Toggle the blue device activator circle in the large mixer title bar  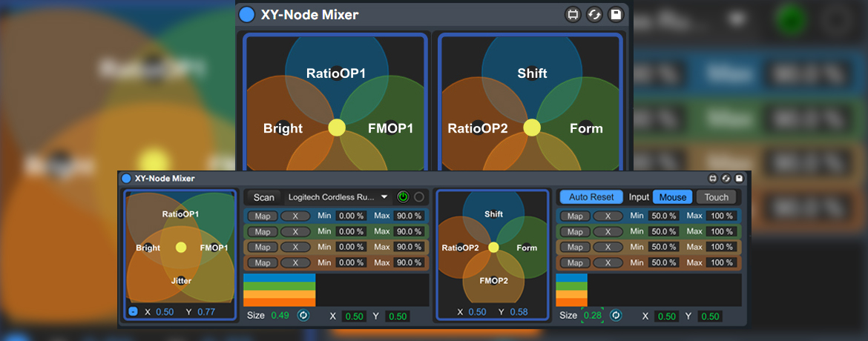248,14
